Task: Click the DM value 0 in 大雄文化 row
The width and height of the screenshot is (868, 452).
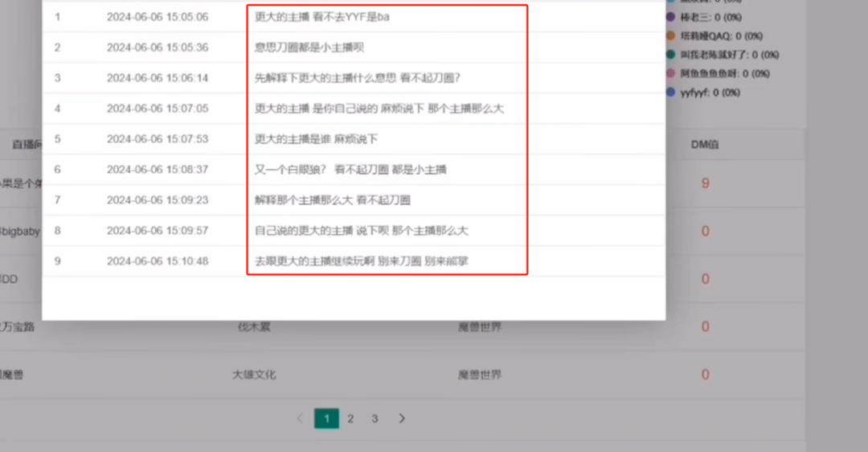Action: 706,375
